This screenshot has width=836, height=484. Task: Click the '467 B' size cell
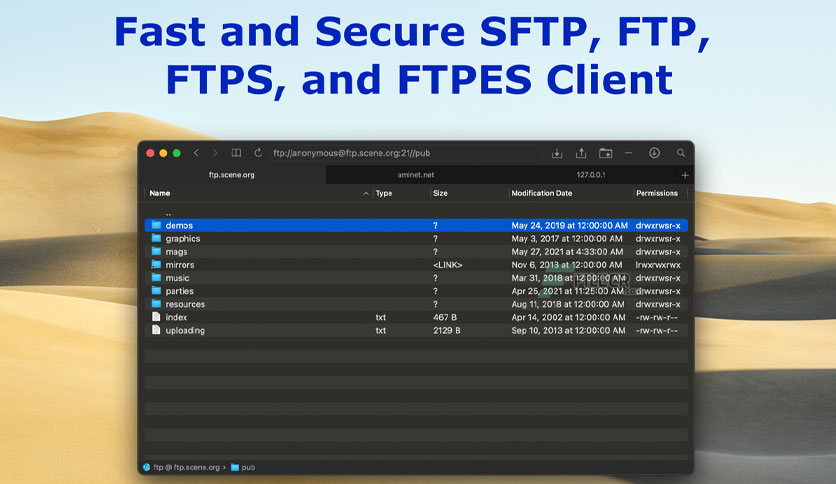[445, 317]
